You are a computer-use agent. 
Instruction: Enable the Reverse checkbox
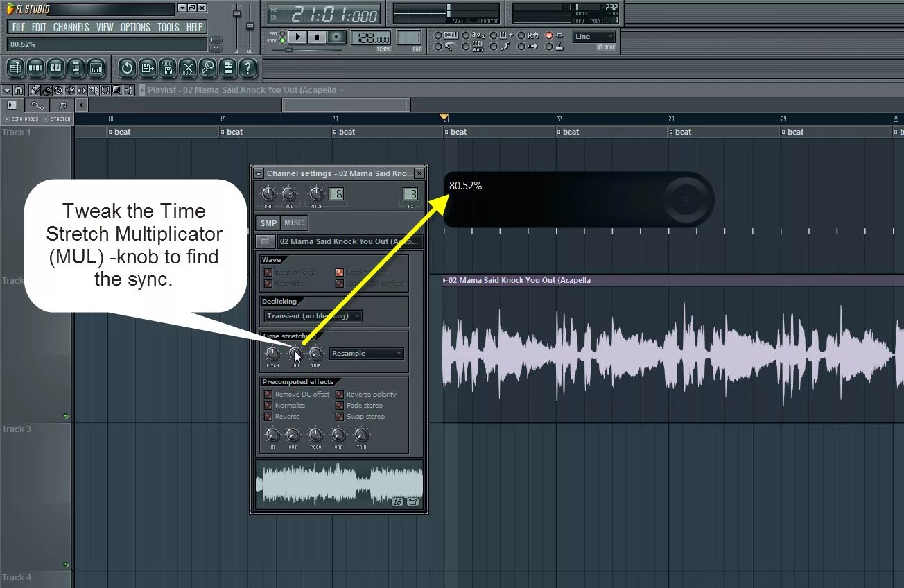(268, 417)
